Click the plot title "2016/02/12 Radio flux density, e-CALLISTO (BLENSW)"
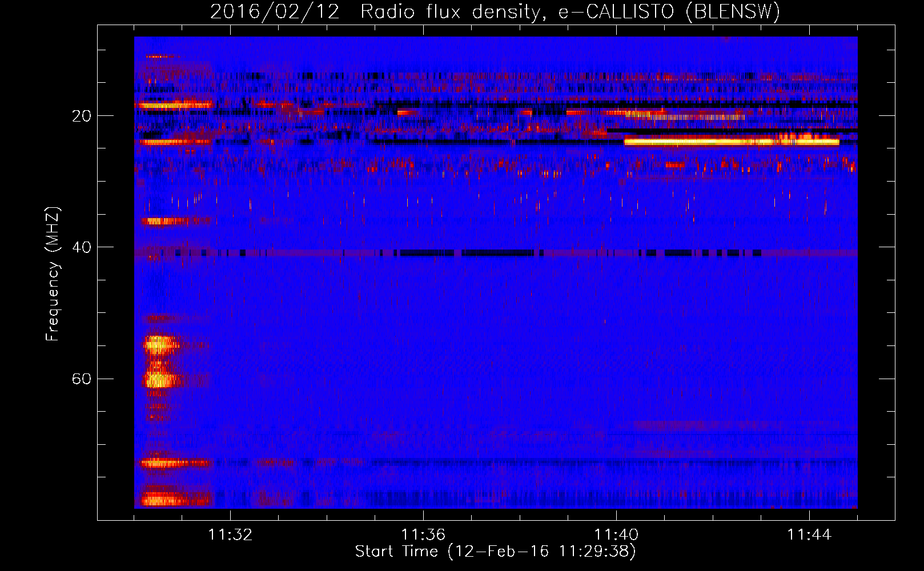Viewport: 924px width, 571px height. [495, 11]
